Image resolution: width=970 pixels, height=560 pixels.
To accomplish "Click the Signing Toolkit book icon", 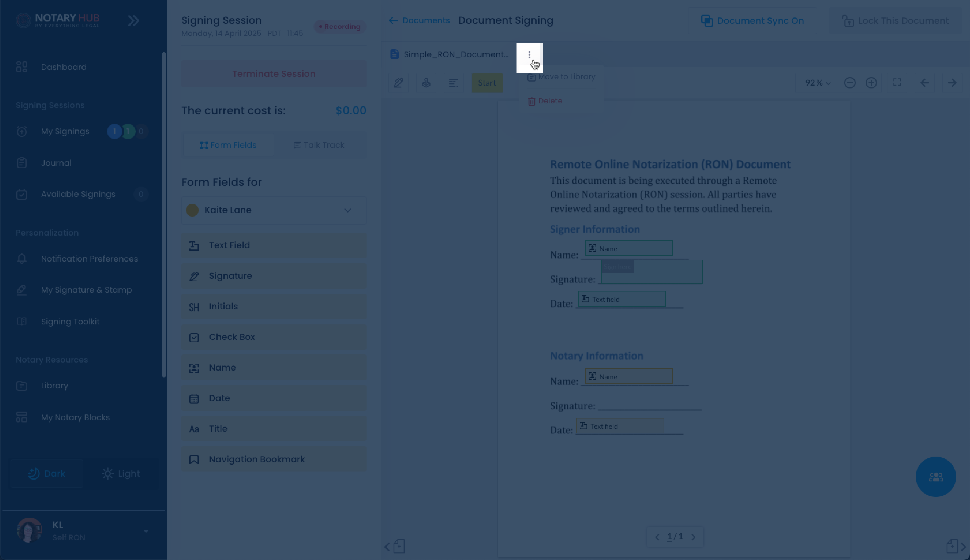I will [22, 322].
